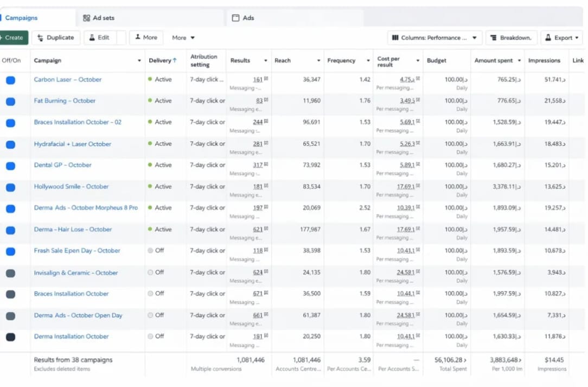Click the green Create button
The height and width of the screenshot is (387, 588).
click(14, 37)
